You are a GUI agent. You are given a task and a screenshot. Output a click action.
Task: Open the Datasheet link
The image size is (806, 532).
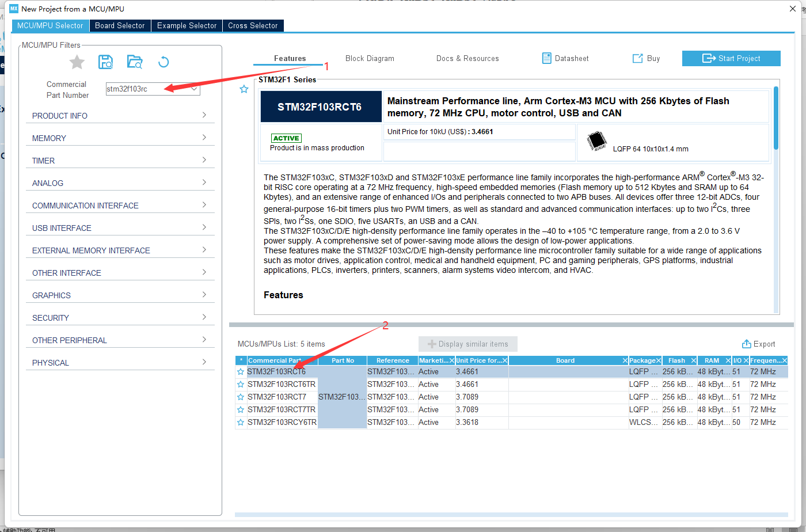point(565,59)
